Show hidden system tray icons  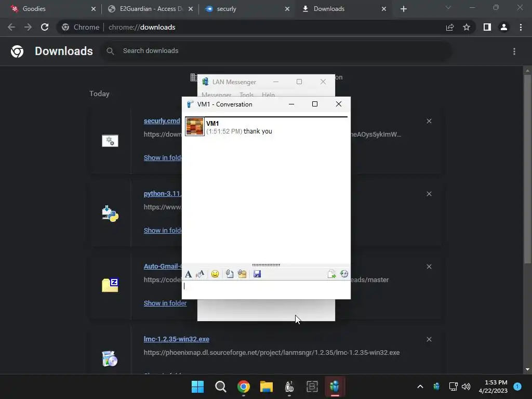420,387
